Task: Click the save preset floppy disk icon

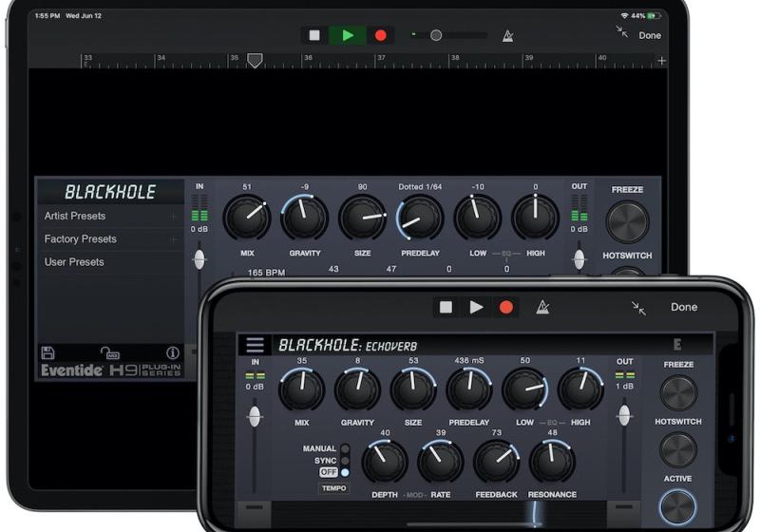Action: point(47,352)
